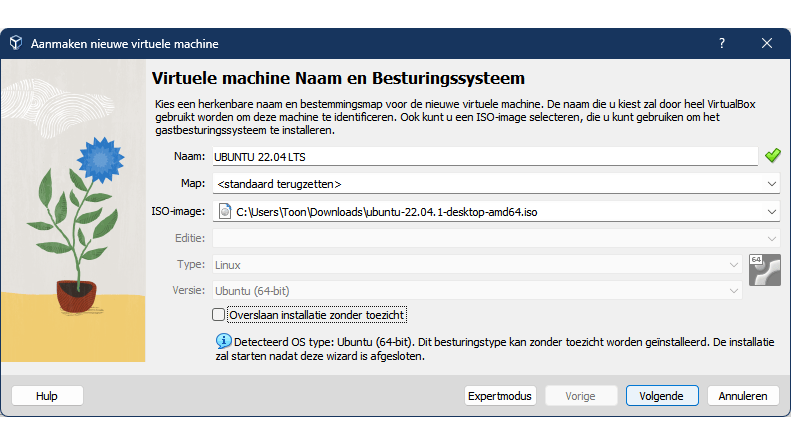Enable Overslaan installatie zonder toezicht checkbox
The image size is (791, 445).
(x=220, y=315)
